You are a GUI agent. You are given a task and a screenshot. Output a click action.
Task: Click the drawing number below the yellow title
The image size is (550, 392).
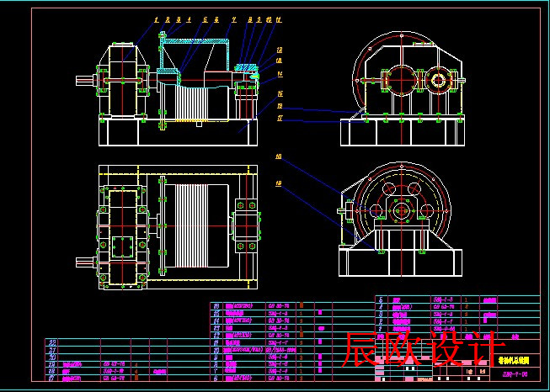515,374
